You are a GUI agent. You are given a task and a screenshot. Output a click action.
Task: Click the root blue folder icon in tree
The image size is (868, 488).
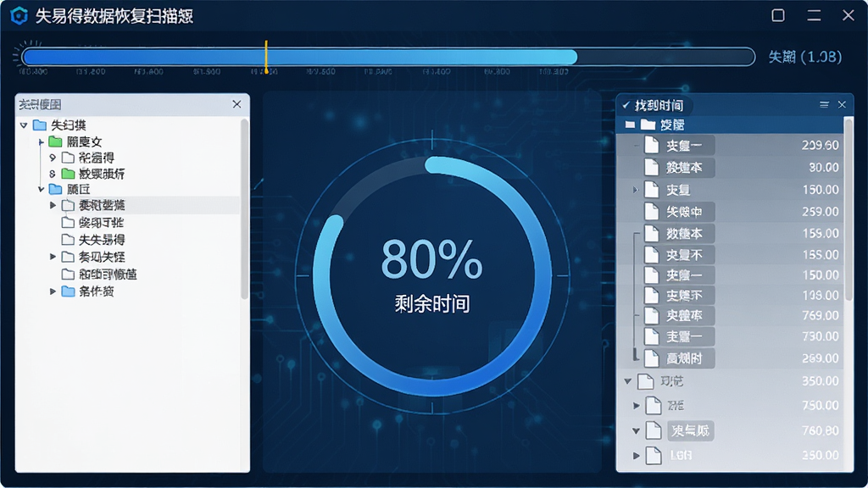[39, 125]
